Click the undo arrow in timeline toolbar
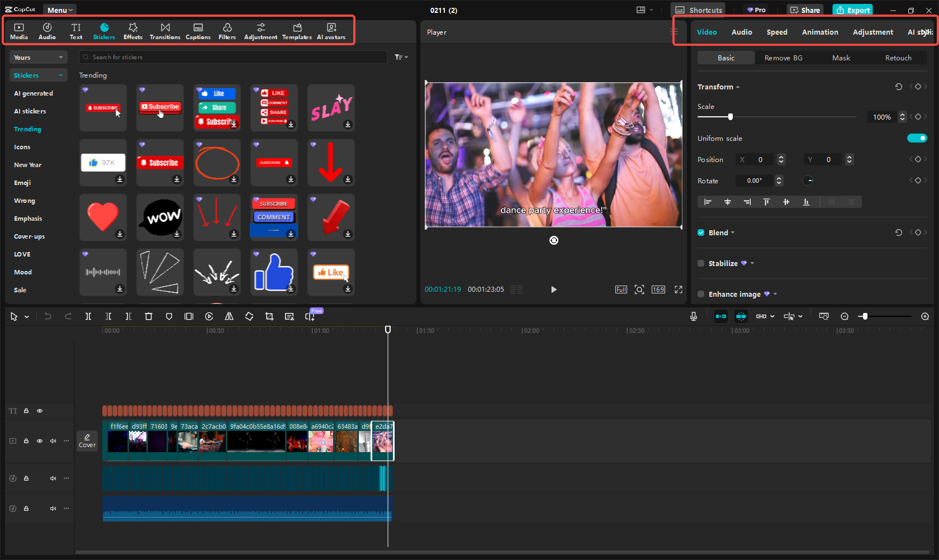939x560 pixels. pos(48,316)
